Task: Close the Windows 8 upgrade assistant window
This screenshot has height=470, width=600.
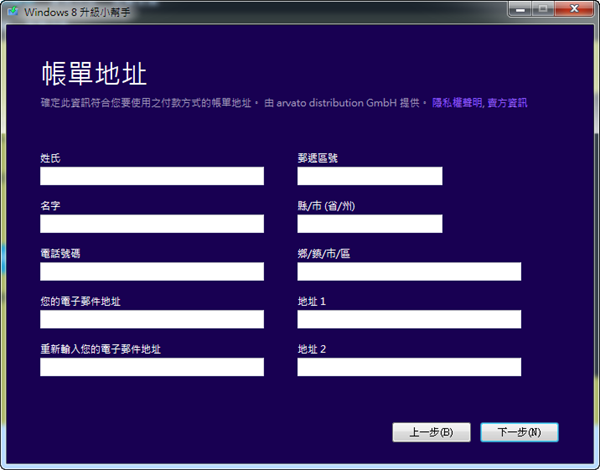Action: tap(574, 9)
